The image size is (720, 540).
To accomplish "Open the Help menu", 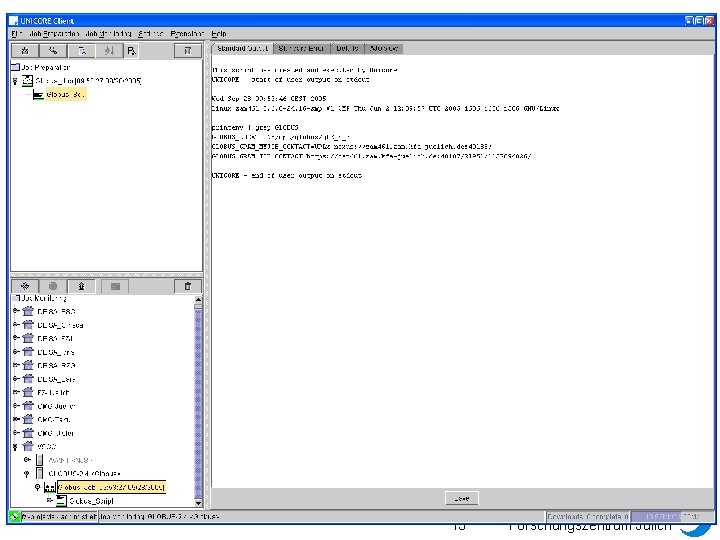I will tap(219, 34).
